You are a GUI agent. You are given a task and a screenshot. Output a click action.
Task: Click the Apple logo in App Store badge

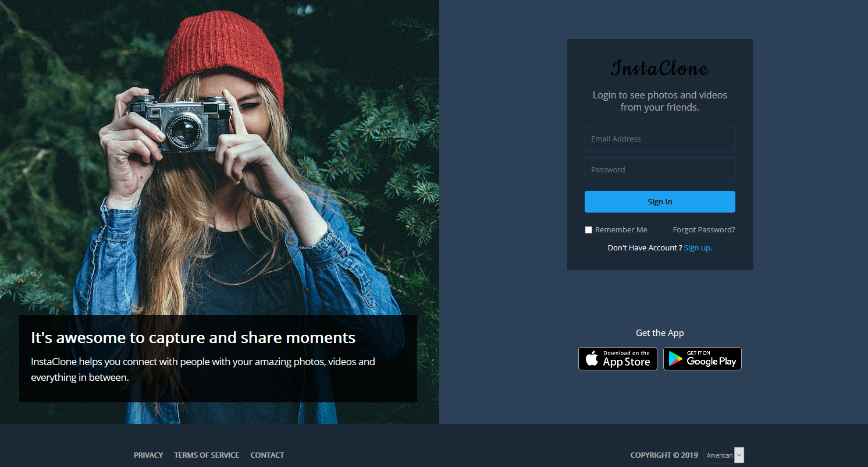point(592,359)
